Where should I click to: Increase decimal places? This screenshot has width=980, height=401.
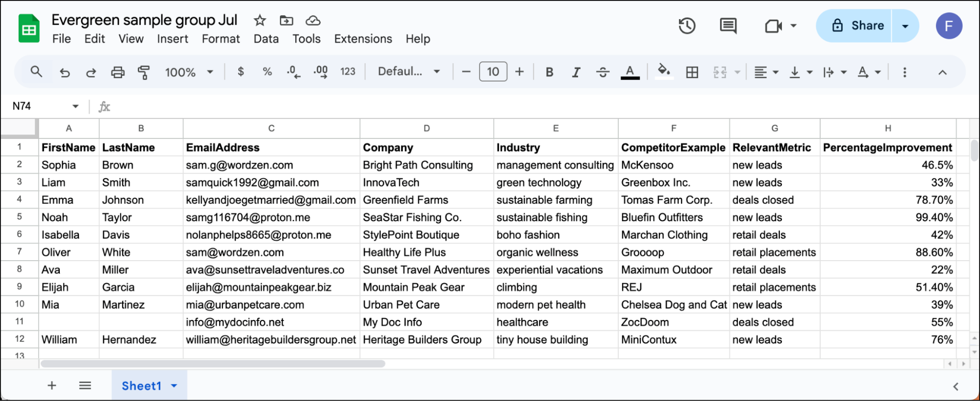coord(321,72)
